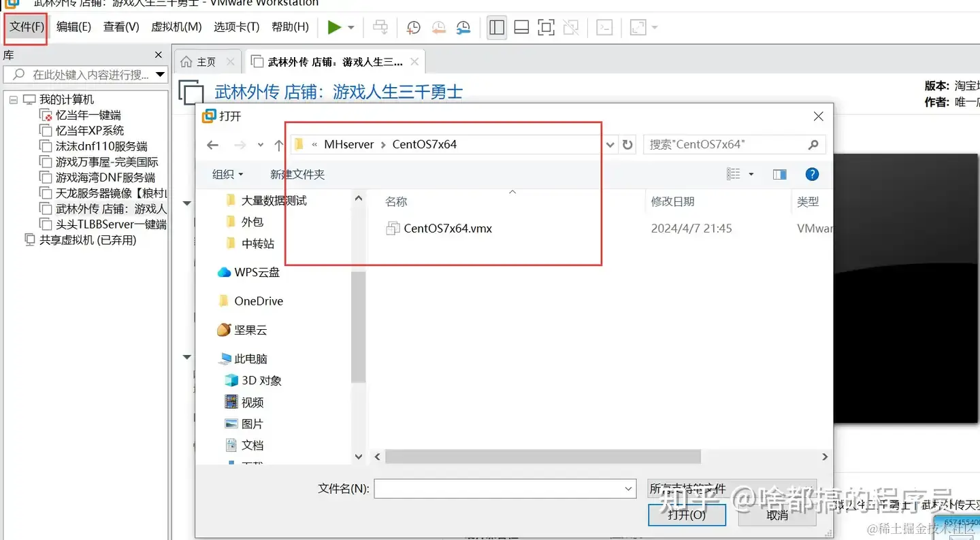
Task: Click the 新建文件夹 button
Action: (x=297, y=175)
